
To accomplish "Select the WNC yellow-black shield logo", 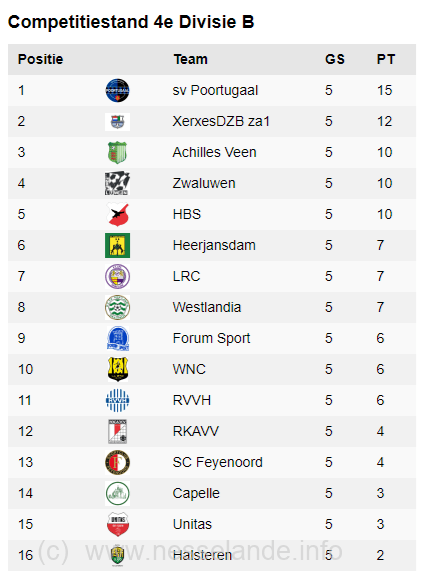I will (118, 369).
